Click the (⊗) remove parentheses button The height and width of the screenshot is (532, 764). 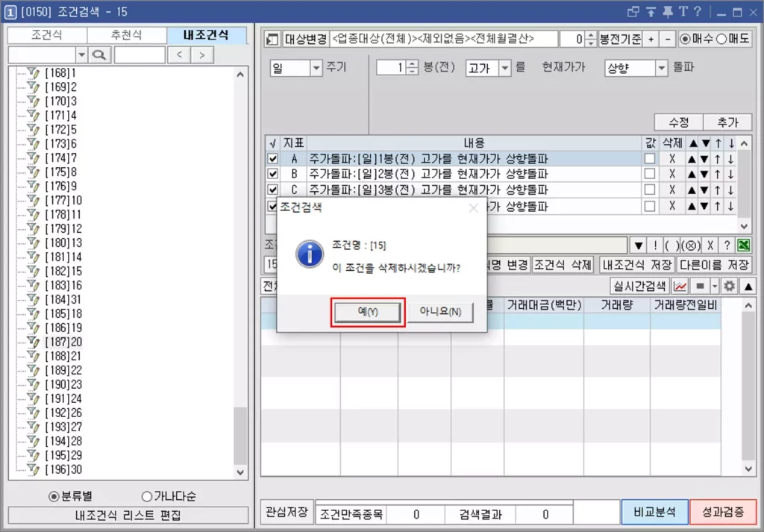pos(691,245)
